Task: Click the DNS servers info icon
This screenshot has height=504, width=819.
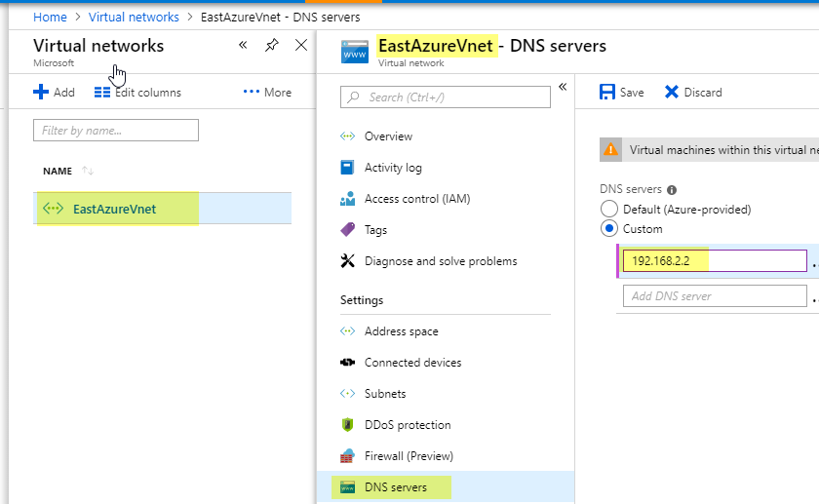Action: point(672,190)
